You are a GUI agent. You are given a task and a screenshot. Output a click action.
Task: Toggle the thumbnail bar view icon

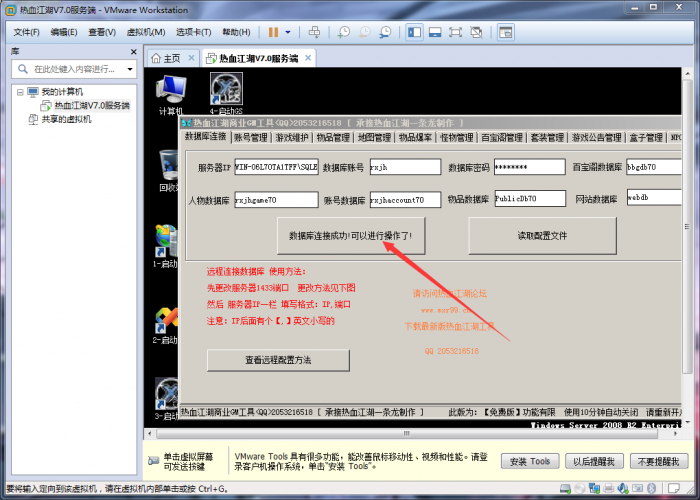(435, 32)
